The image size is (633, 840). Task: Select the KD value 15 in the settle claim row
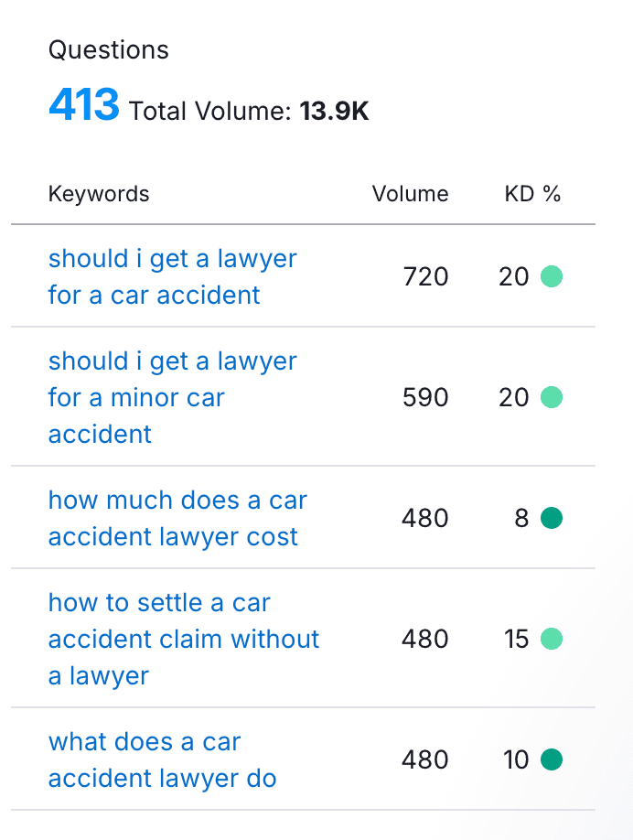(519, 639)
